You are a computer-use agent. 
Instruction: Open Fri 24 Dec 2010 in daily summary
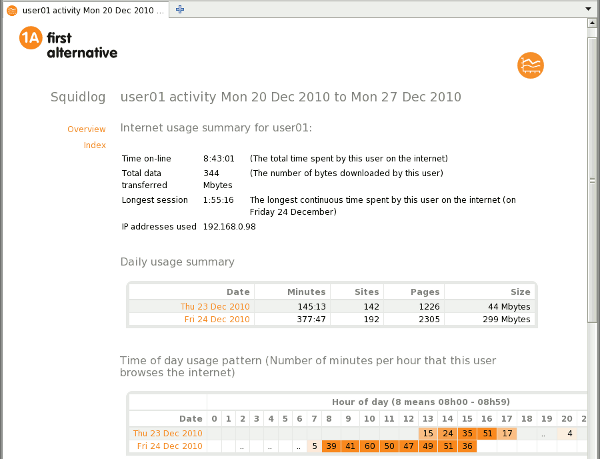217,319
